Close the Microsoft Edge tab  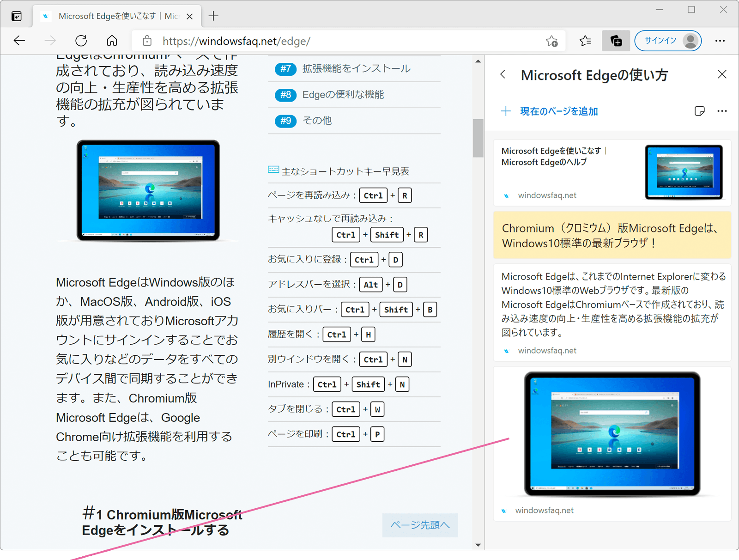(x=189, y=17)
